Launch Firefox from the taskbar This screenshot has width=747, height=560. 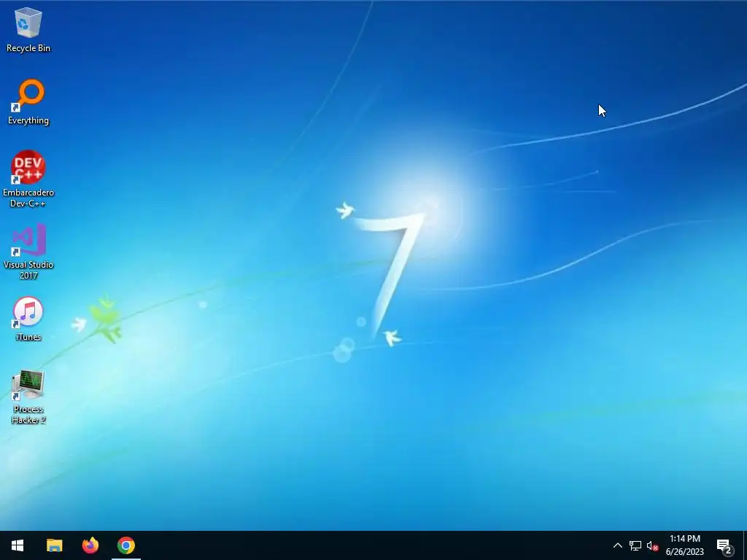click(x=90, y=545)
